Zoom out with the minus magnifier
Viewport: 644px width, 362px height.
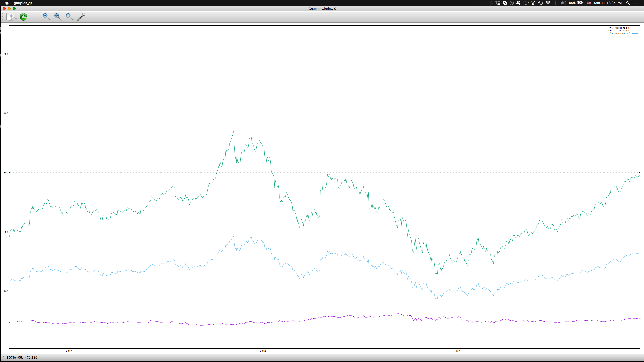pyautogui.click(x=46, y=17)
